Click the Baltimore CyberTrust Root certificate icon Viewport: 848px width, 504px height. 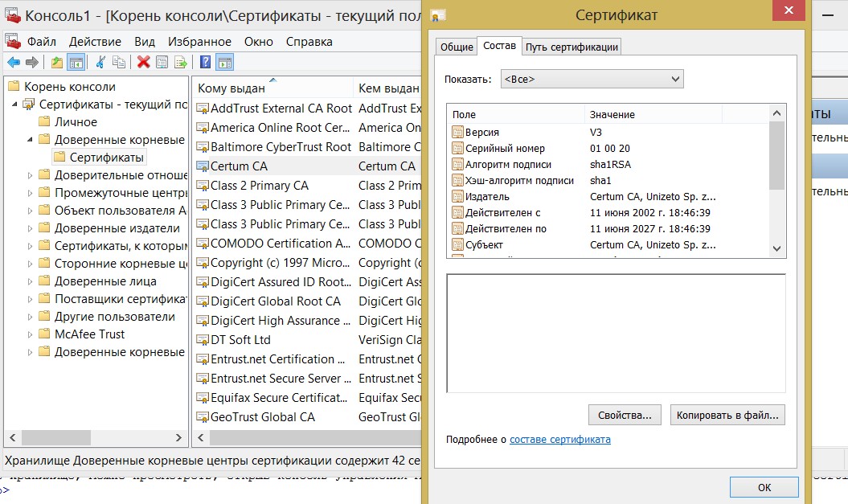coord(203,147)
